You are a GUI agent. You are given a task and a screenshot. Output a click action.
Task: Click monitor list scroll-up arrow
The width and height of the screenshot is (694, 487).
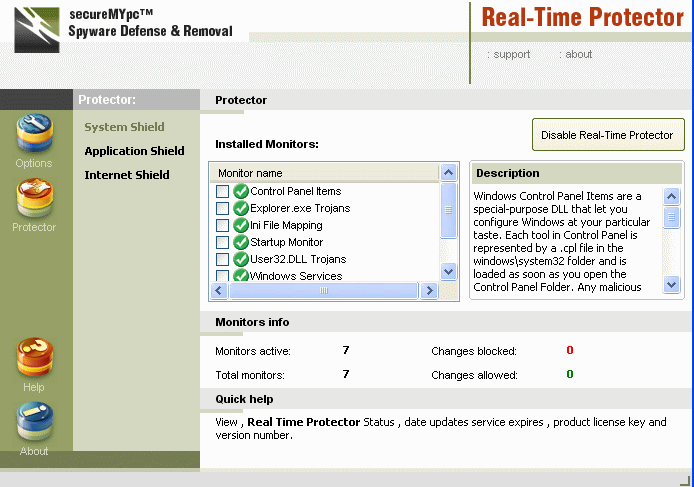click(x=448, y=173)
